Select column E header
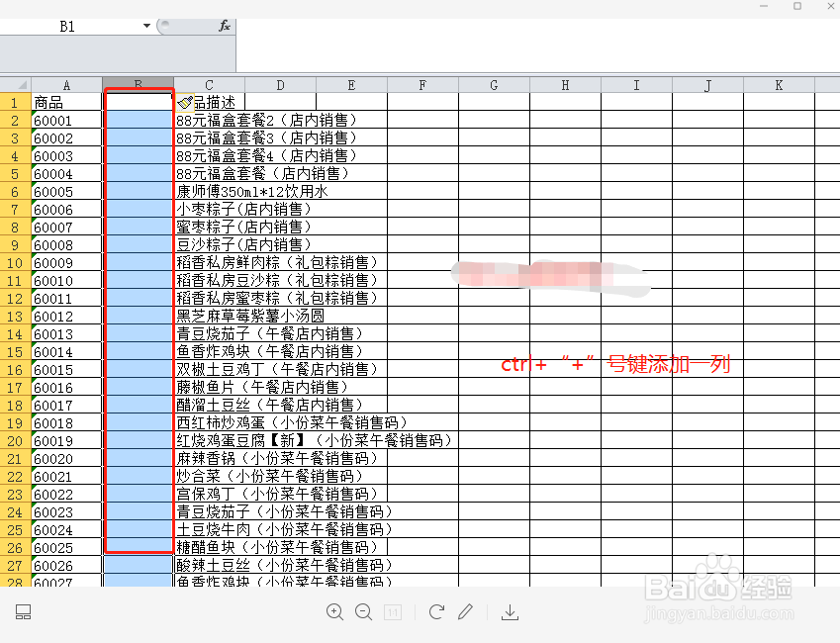 pyautogui.click(x=351, y=85)
